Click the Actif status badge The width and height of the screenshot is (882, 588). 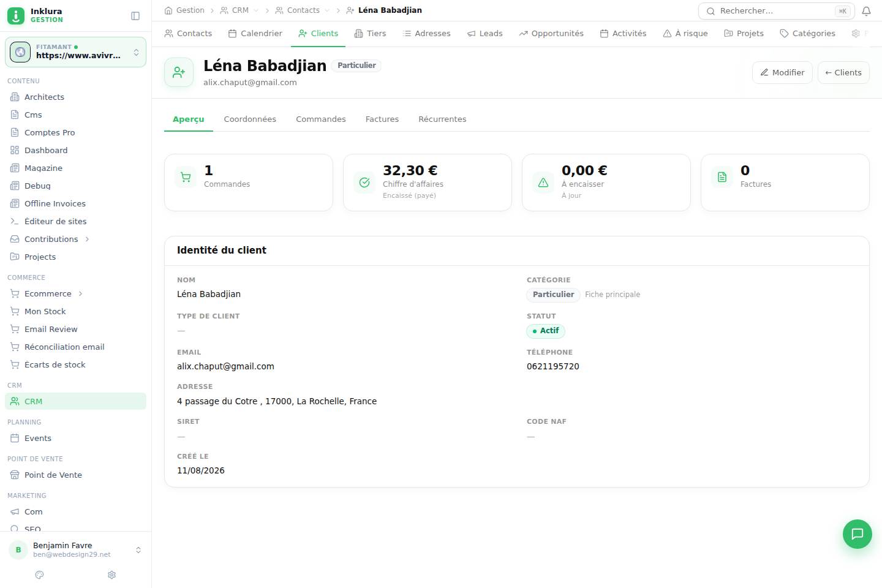546,331
